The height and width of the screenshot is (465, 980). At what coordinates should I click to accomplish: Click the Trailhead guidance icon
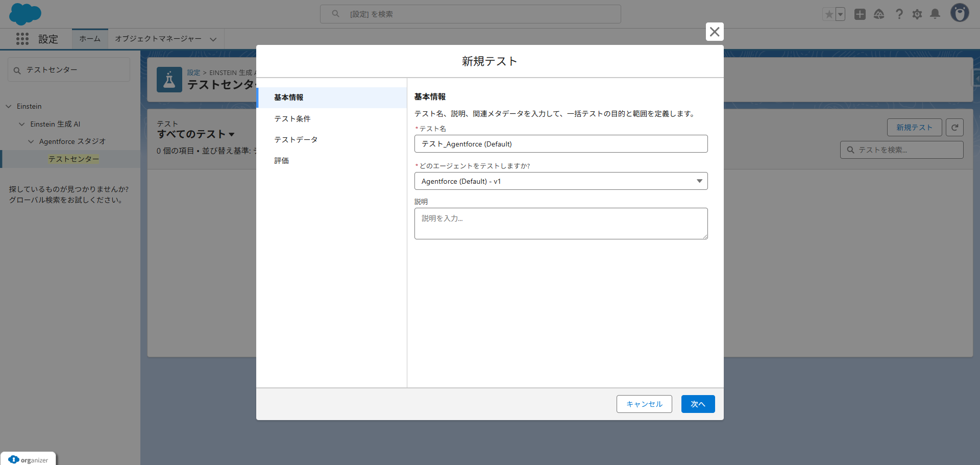click(879, 14)
